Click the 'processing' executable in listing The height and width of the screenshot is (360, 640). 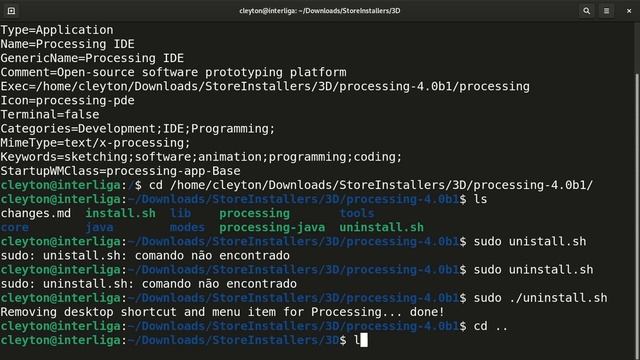tap(254, 213)
